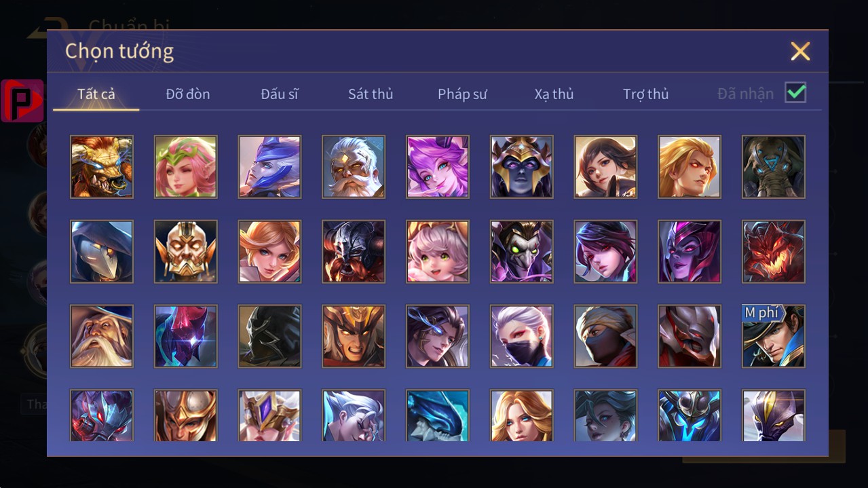Open the 'Đấu sĩ' tab

[280, 94]
